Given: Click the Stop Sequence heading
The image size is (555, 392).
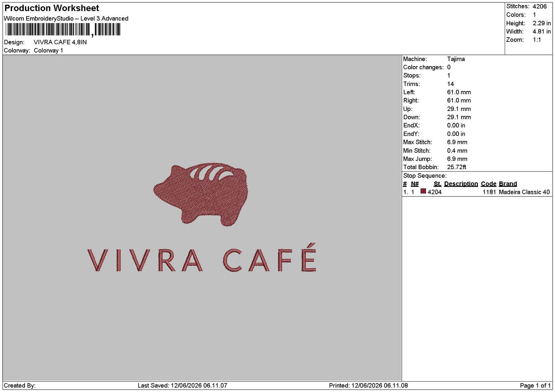Looking at the screenshot, I should (425, 176).
